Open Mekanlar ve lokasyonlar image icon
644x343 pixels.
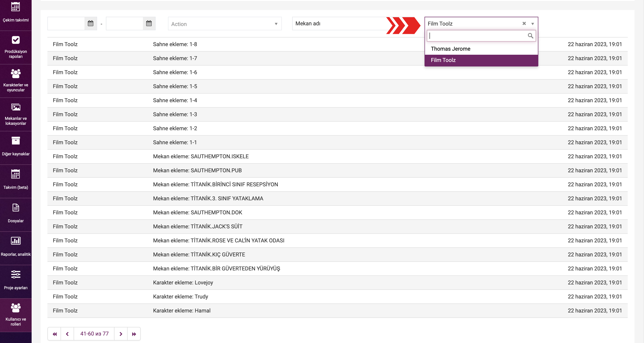pos(16,107)
